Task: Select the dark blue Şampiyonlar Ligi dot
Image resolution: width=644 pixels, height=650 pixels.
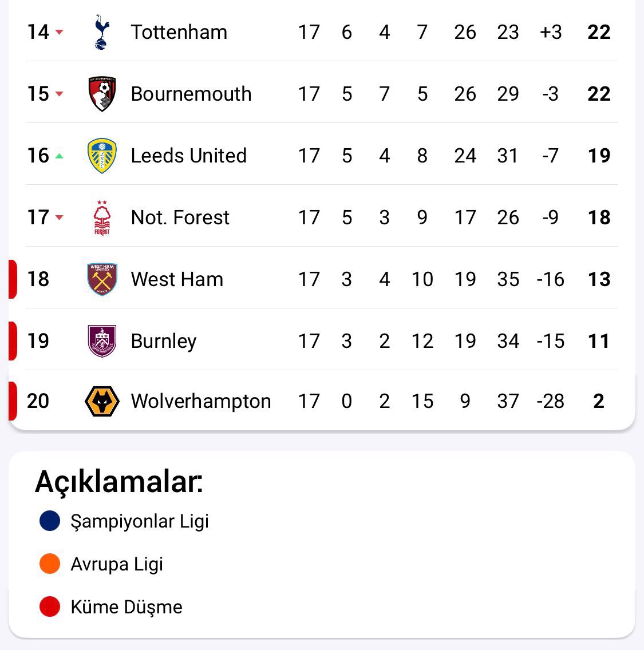Action: point(50,521)
